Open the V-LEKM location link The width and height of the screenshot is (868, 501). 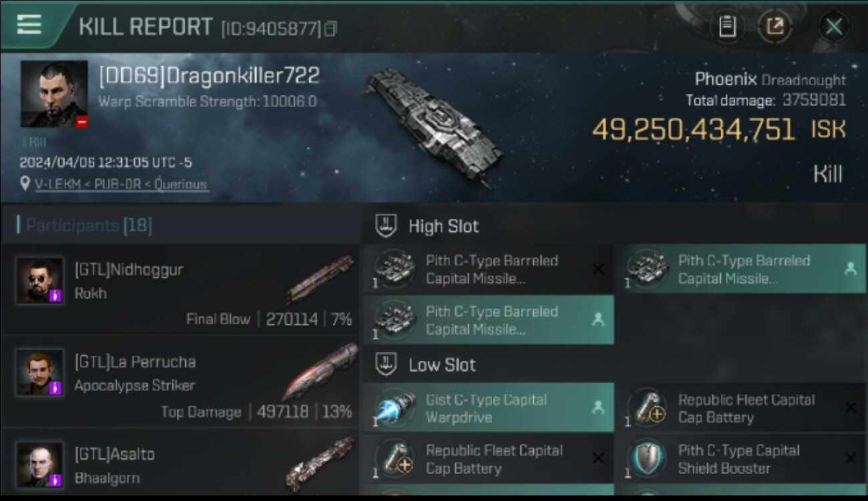[122, 184]
